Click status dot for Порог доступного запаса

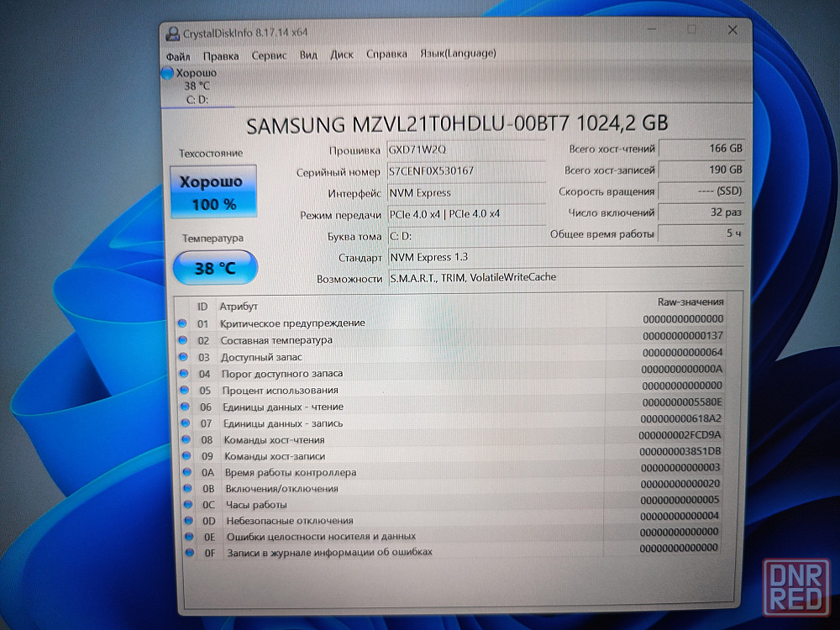click(184, 373)
